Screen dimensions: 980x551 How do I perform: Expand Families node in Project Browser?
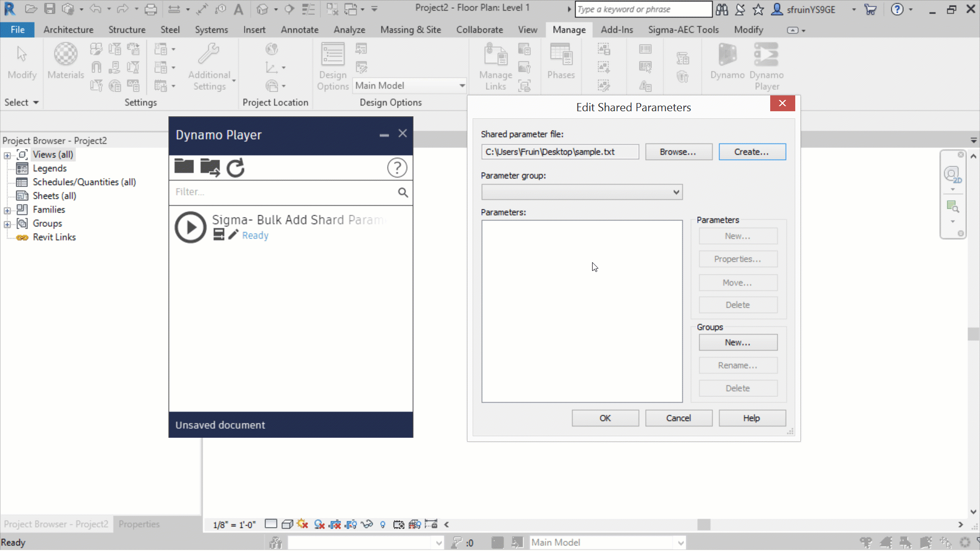[x=7, y=210]
